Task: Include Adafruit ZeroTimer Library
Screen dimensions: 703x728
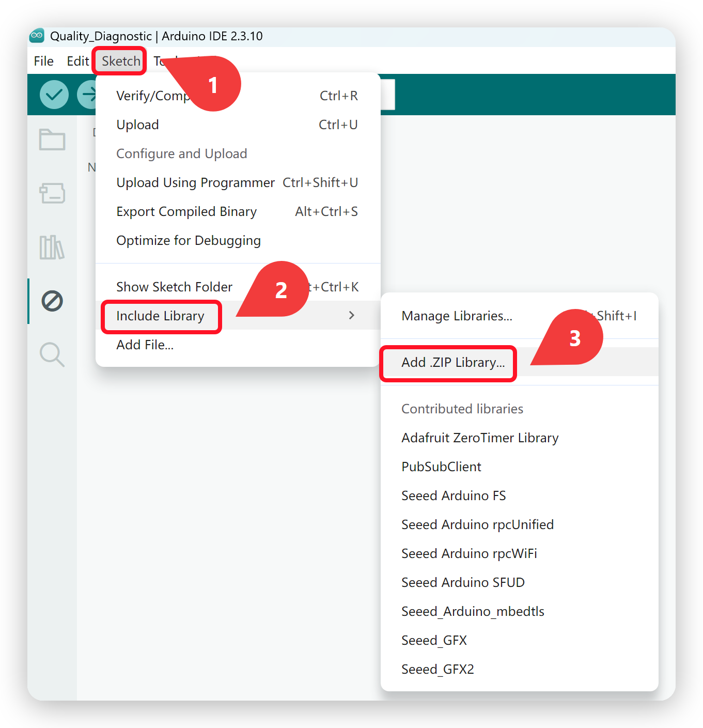Action: 520,438
